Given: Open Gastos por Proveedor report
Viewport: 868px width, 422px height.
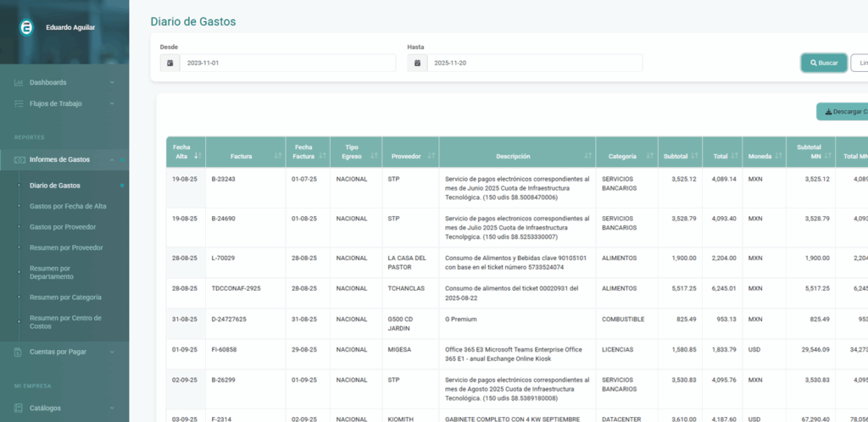Looking at the screenshot, I should point(63,227).
